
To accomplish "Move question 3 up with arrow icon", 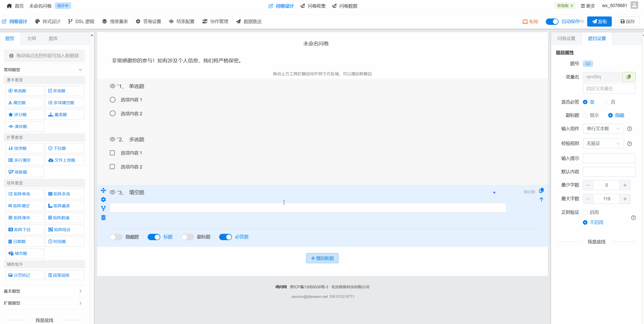I will coord(541,200).
